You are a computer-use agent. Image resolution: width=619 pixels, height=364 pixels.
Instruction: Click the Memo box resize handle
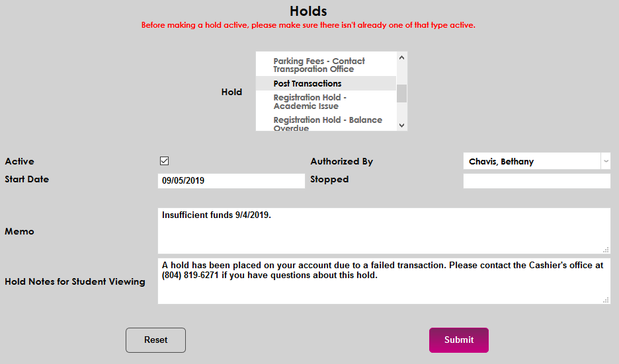click(x=606, y=250)
